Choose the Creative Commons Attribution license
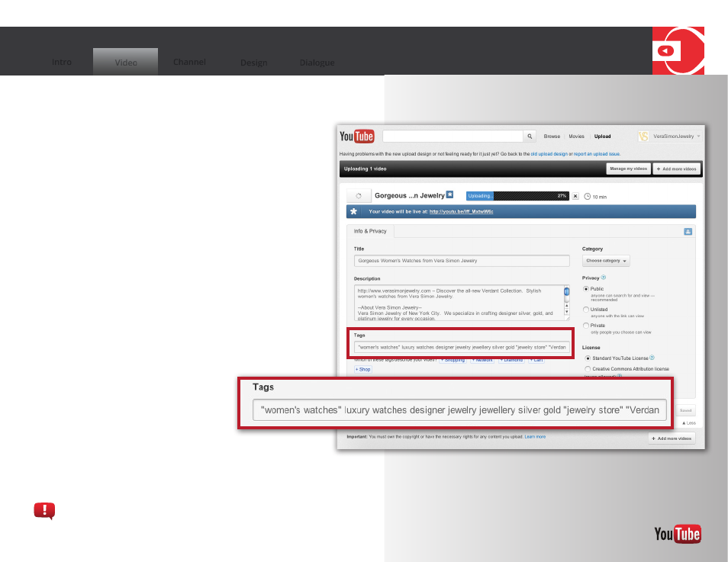 coord(588,369)
